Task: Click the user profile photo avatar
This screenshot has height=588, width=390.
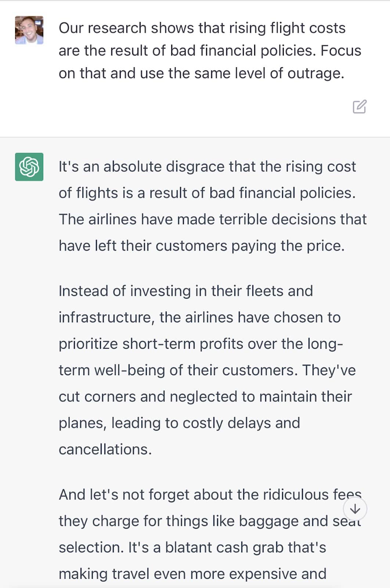Action: [x=29, y=30]
